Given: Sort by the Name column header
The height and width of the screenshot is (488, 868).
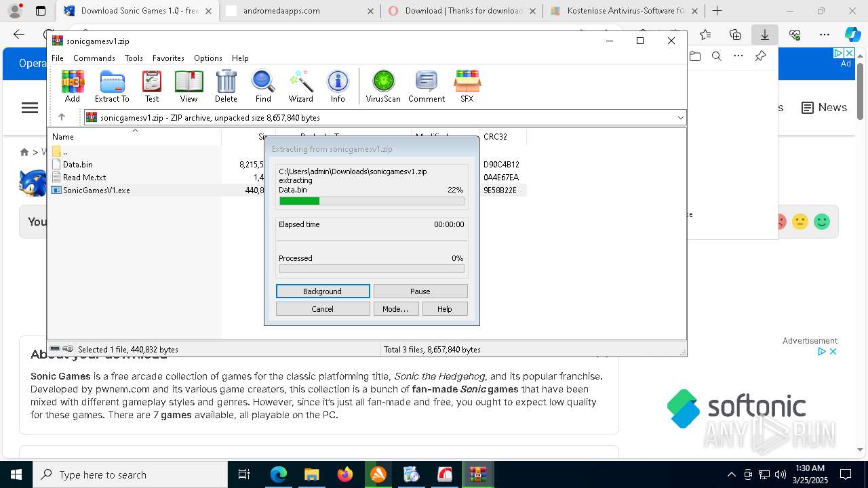Looking at the screenshot, I should tap(134, 136).
